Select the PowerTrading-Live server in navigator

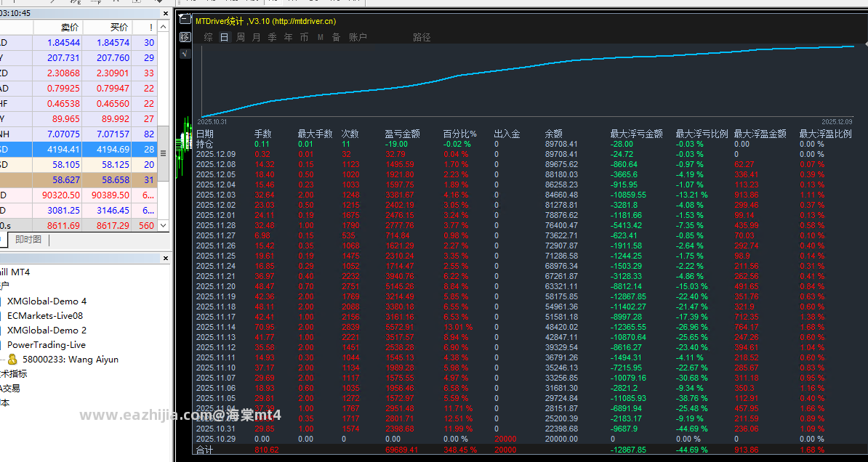(47, 345)
